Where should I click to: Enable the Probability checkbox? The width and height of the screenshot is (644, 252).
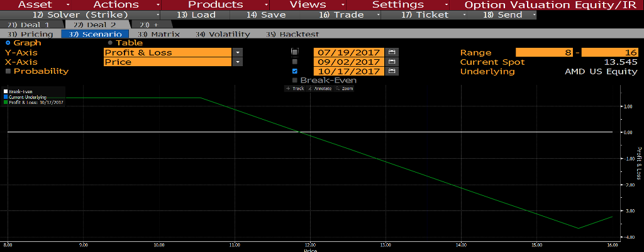8,71
